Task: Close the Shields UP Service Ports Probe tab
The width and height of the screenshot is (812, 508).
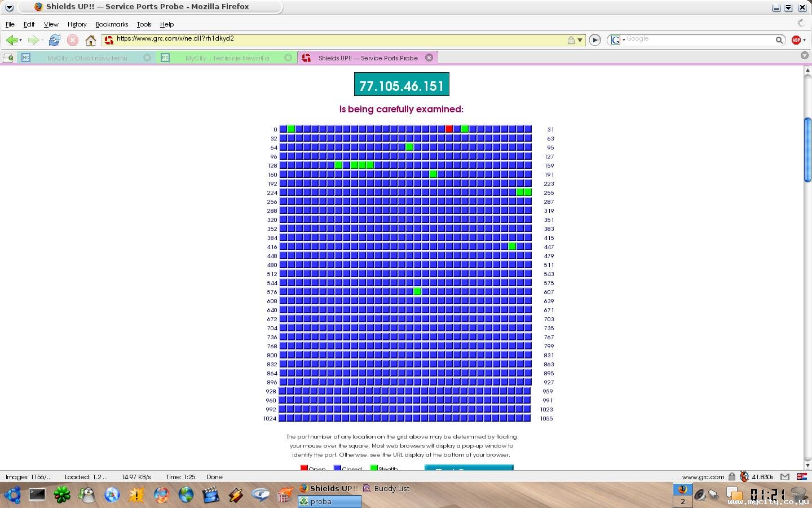Action: pyautogui.click(x=429, y=58)
